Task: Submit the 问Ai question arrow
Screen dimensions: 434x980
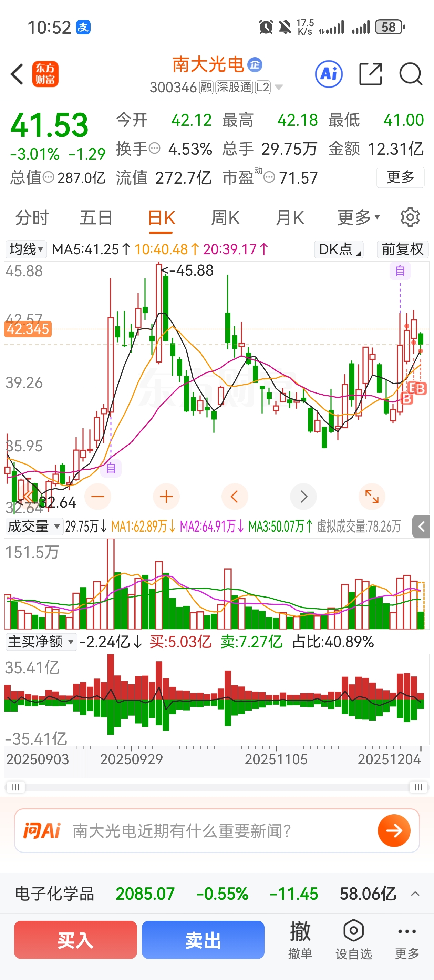Action: pos(394,830)
